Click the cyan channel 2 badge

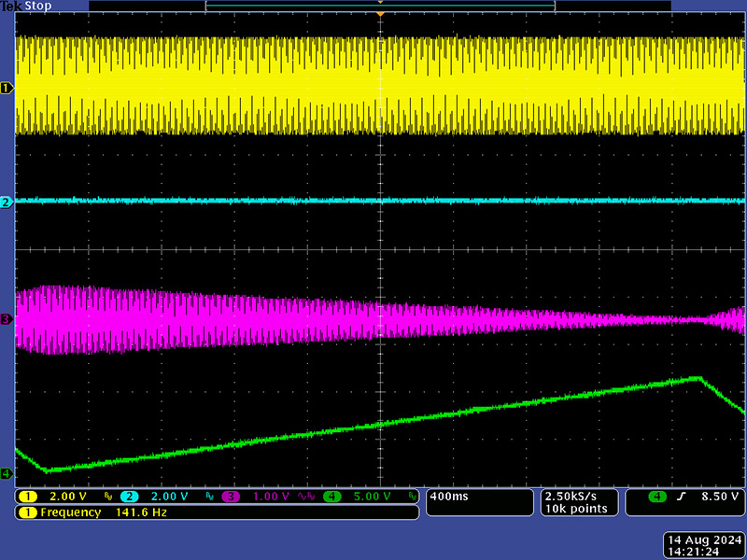coord(129,497)
